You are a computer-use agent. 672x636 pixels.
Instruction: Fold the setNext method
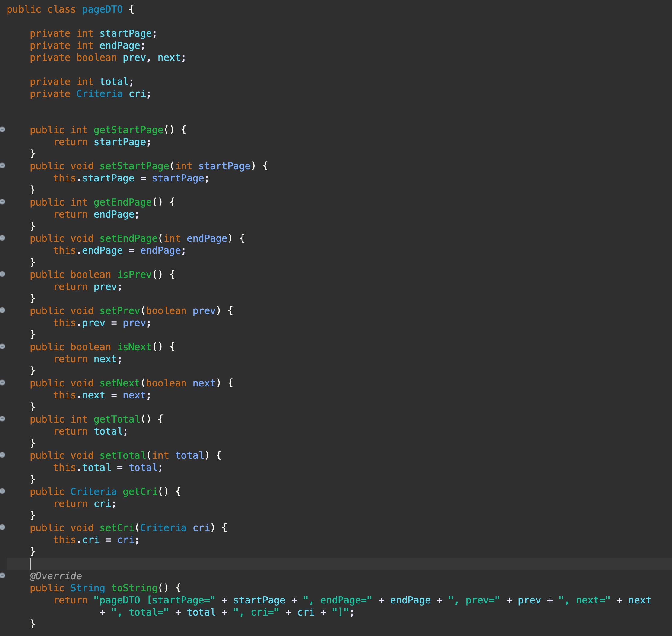pos(2,383)
